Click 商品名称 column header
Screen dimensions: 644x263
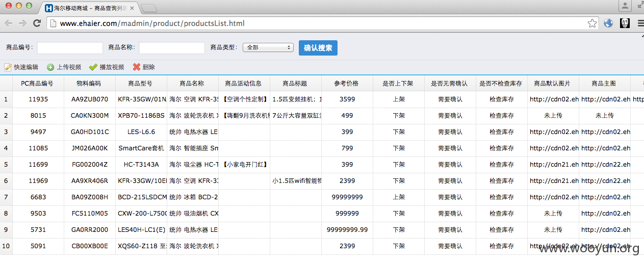click(x=193, y=84)
